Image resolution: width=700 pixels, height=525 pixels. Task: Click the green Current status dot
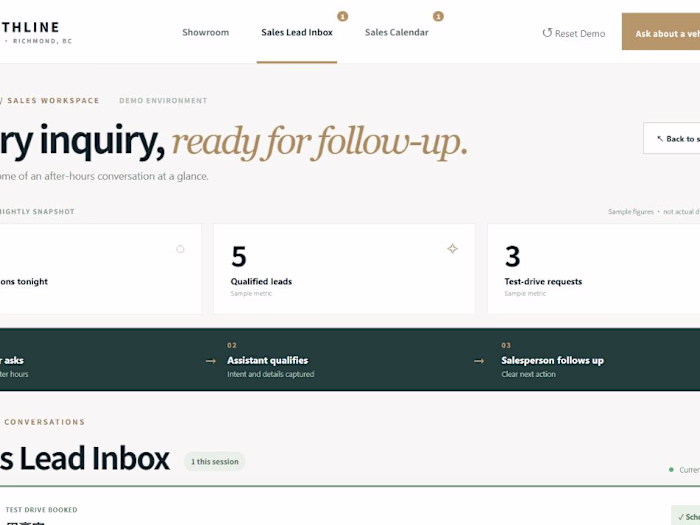point(671,470)
